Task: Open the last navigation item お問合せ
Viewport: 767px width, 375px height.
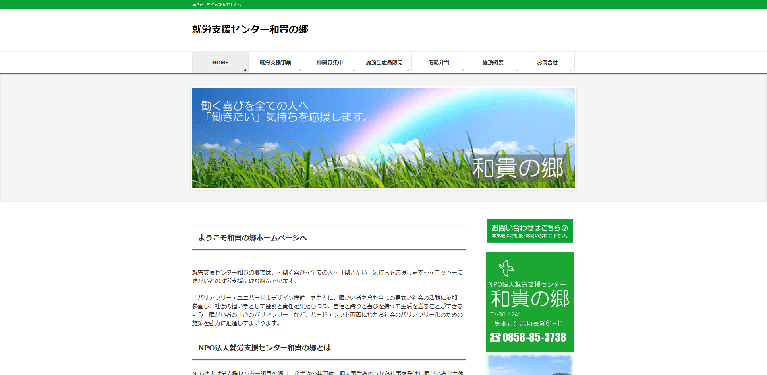Action: pos(547,63)
